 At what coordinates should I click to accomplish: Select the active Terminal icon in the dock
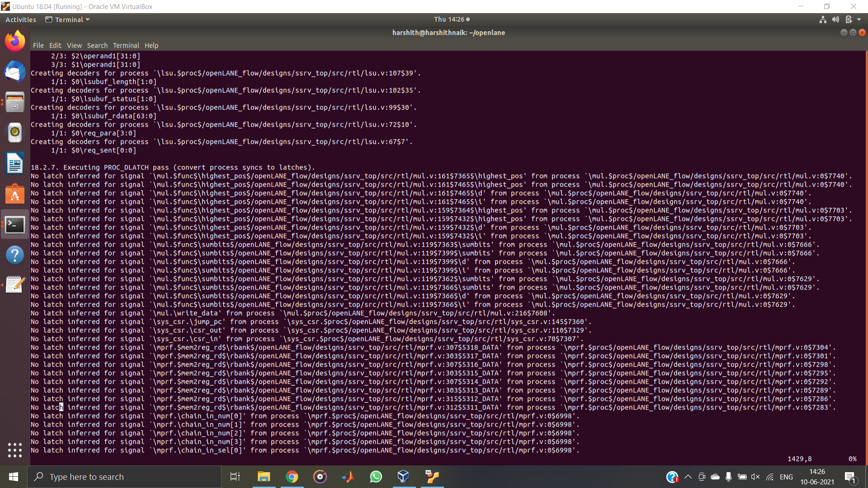click(x=15, y=225)
